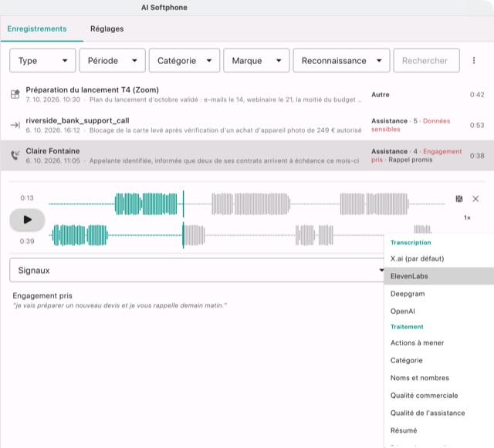
Task: Open the Reconnaissance filter dropdown
Action: [341, 60]
